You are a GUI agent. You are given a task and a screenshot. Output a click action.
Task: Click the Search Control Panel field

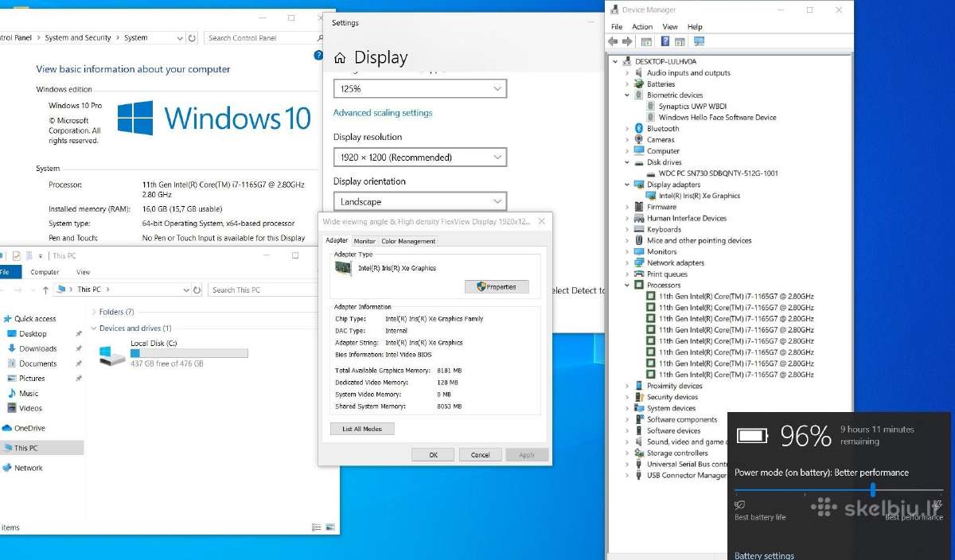(x=261, y=38)
